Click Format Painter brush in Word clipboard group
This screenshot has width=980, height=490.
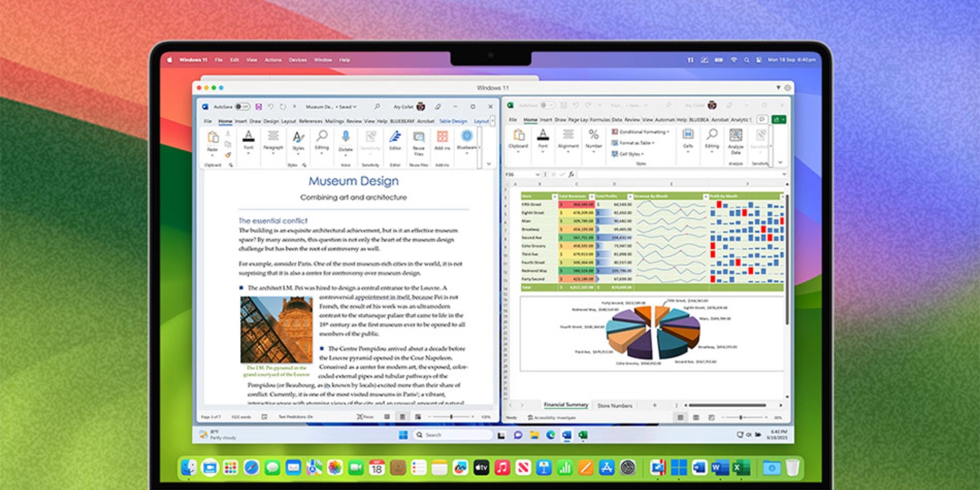pos(228,155)
